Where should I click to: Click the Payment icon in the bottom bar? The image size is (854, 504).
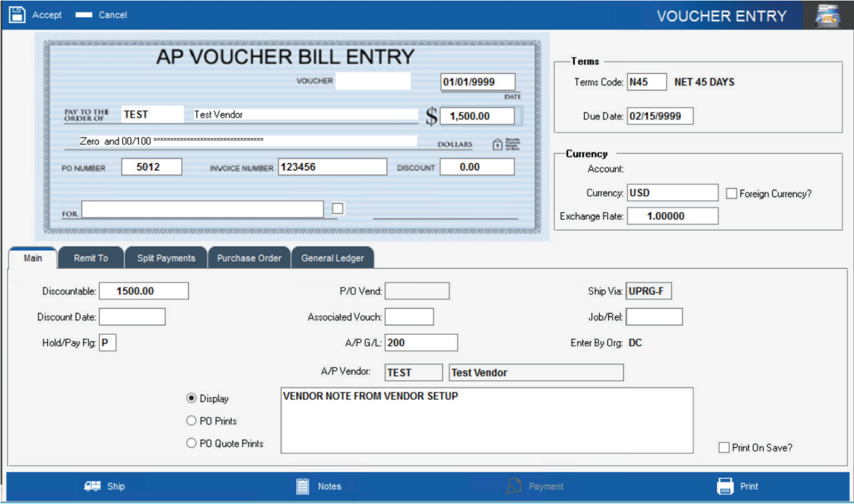(514, 486)
